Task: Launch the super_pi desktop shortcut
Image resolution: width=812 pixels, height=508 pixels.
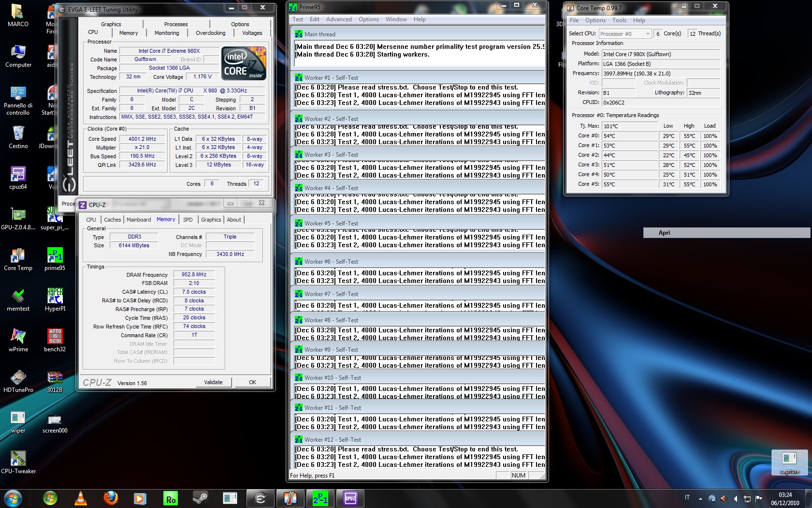Action: (55, 218)
